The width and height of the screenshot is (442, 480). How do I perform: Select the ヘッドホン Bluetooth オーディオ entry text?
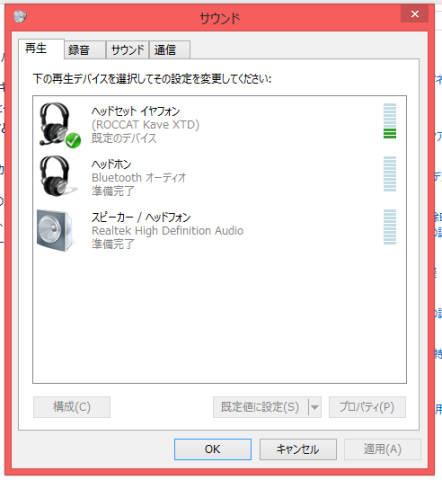coord(139,178)
